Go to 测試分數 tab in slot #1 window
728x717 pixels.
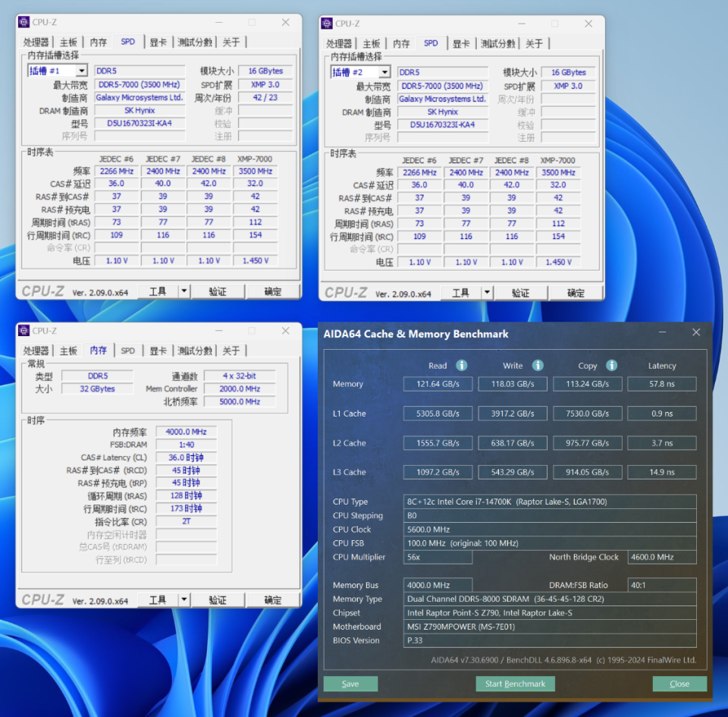click(x=195, y=42)
